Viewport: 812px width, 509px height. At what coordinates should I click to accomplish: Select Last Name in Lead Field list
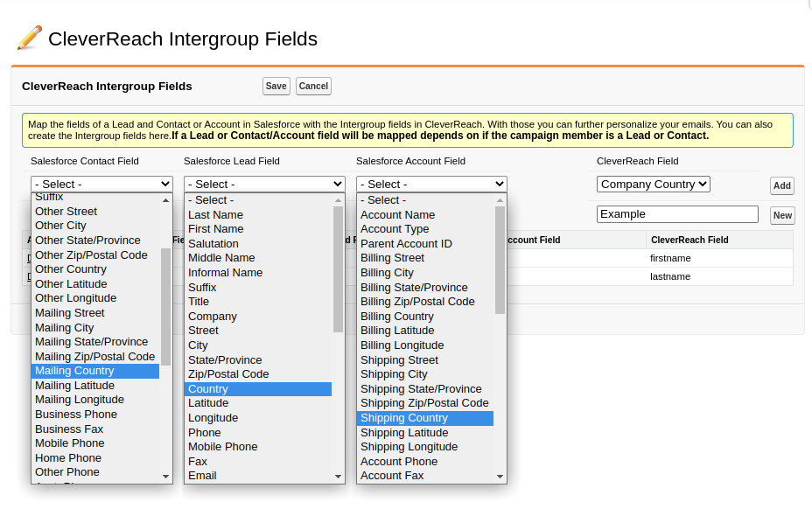[x=258, y=215]
